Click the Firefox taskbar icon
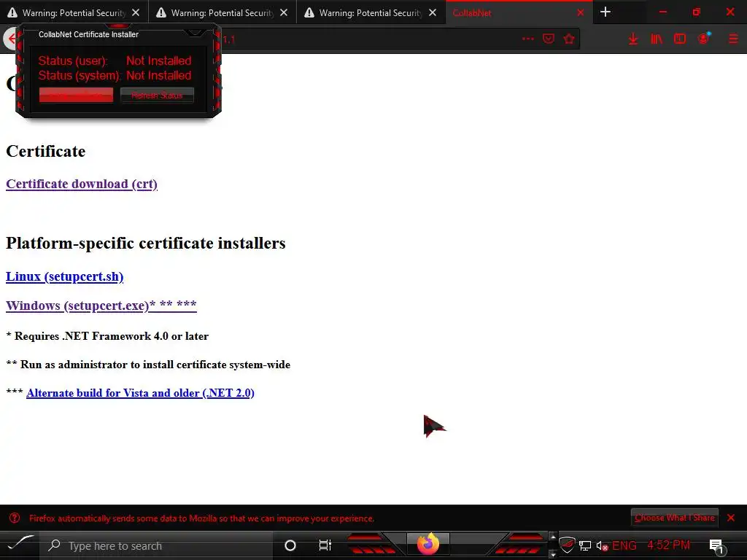This screenshot has height=560, width=747. point(427,544)
